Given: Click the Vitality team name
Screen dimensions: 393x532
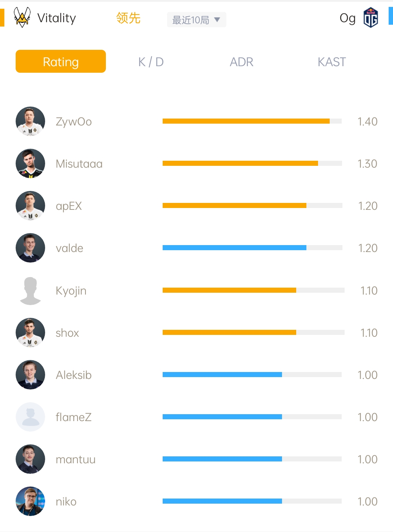Looking at the screenshot, I should tap(57, 18).
